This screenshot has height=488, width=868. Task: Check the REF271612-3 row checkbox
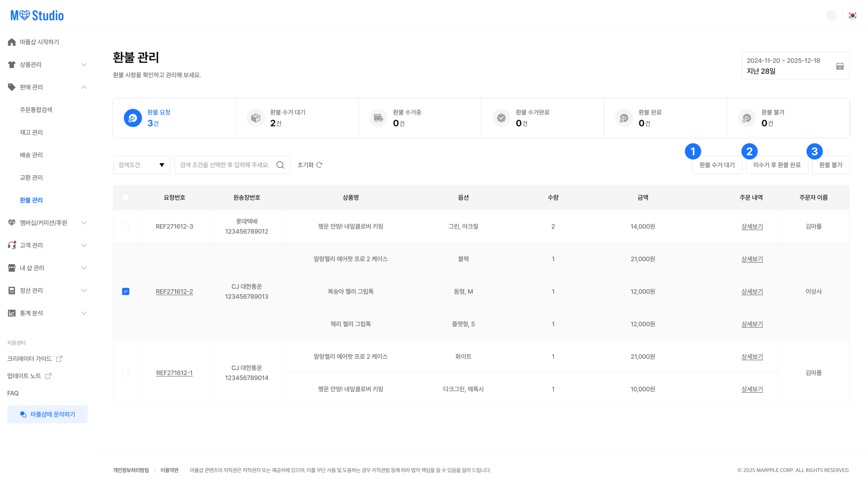click(126, 227)
